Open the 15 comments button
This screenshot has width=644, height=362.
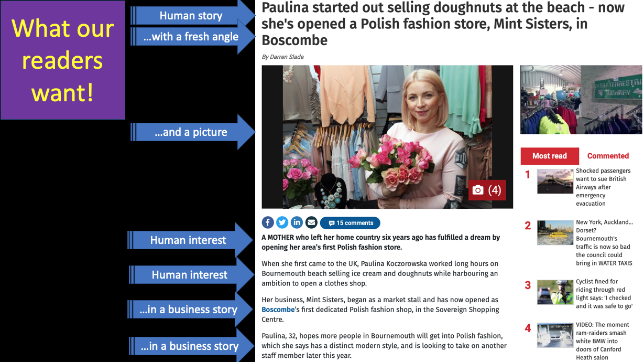pos(350,223)
